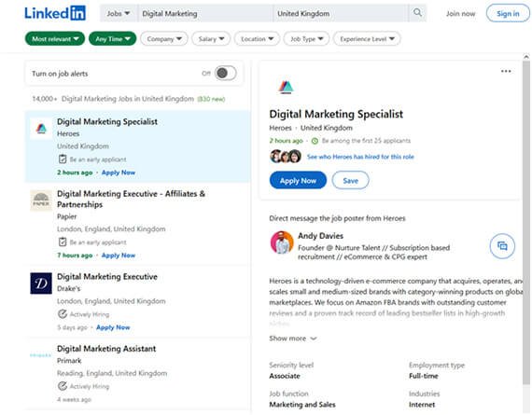
Task: Open Heroes logo in job list
Action: (41, 128)
